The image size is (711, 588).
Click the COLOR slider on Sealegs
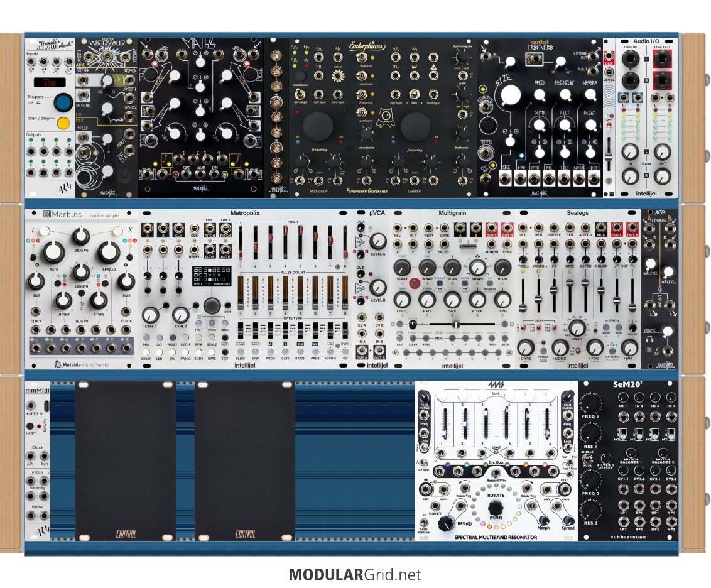point(601,296)
